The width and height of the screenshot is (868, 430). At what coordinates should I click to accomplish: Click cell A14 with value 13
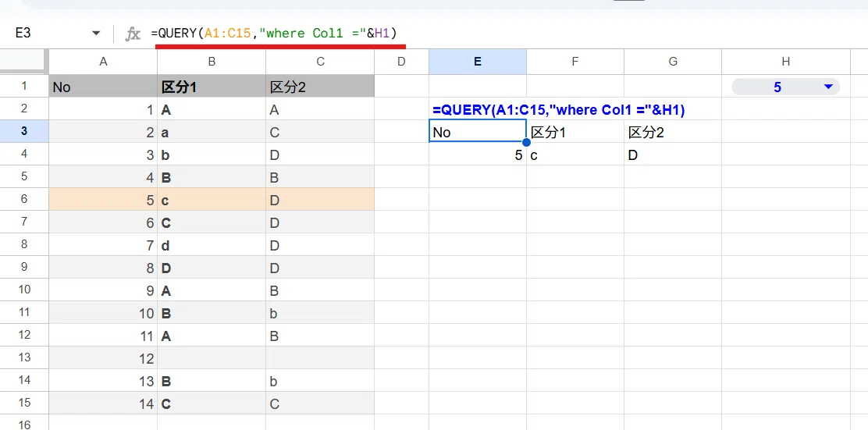point(103,381)
